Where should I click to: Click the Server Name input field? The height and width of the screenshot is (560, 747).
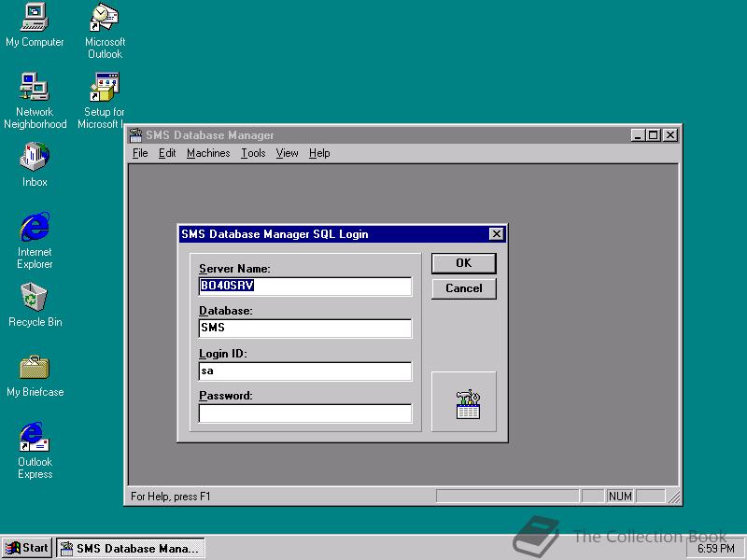click(x=305, y=287)
